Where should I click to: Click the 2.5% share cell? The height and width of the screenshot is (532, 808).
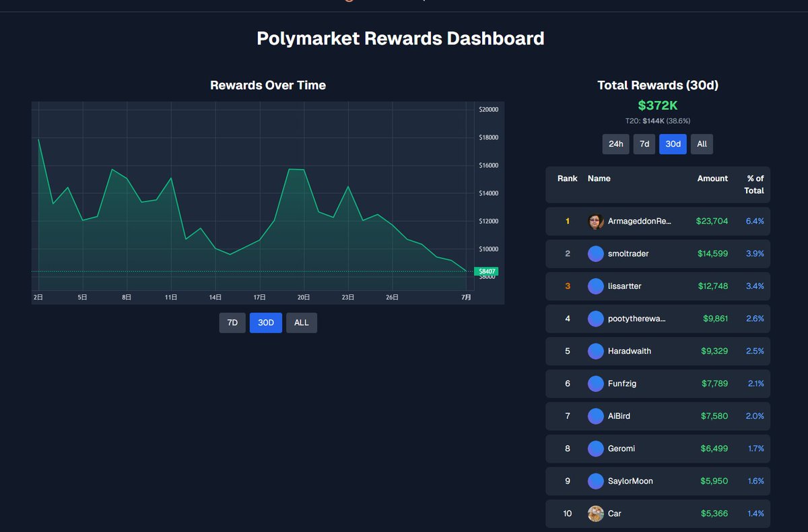[x=755, y=351]
